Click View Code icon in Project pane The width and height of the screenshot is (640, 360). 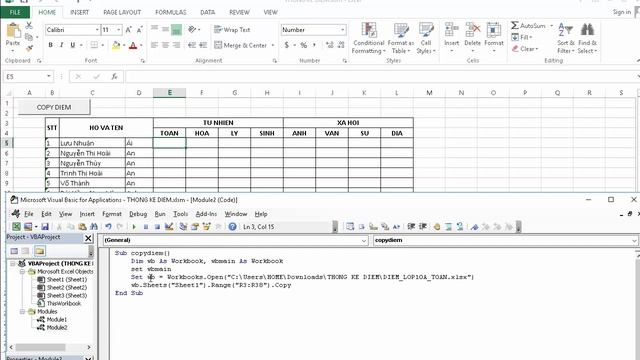[x=14, y=251]
